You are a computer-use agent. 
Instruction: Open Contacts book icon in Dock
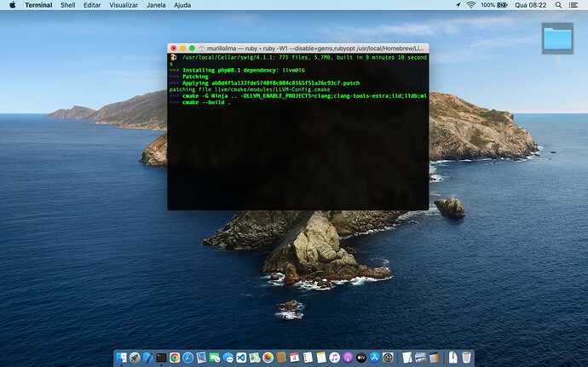pos(281,358)
